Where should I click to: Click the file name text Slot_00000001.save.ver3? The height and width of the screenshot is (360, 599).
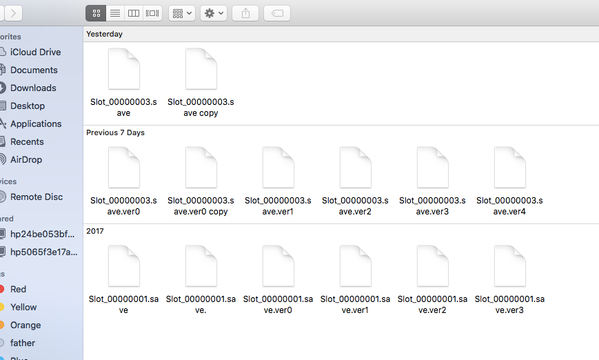click(510, 305)
